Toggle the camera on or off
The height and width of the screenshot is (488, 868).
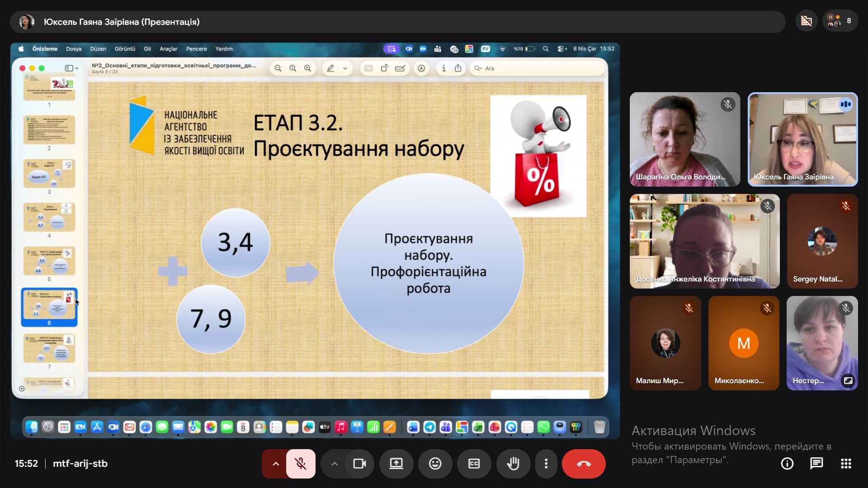pos(359,464)
